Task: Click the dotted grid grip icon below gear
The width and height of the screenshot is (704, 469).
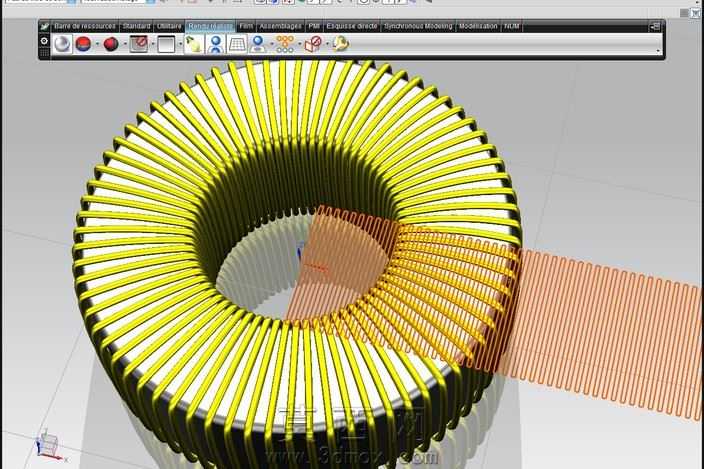Action: (x=44, y=53)
